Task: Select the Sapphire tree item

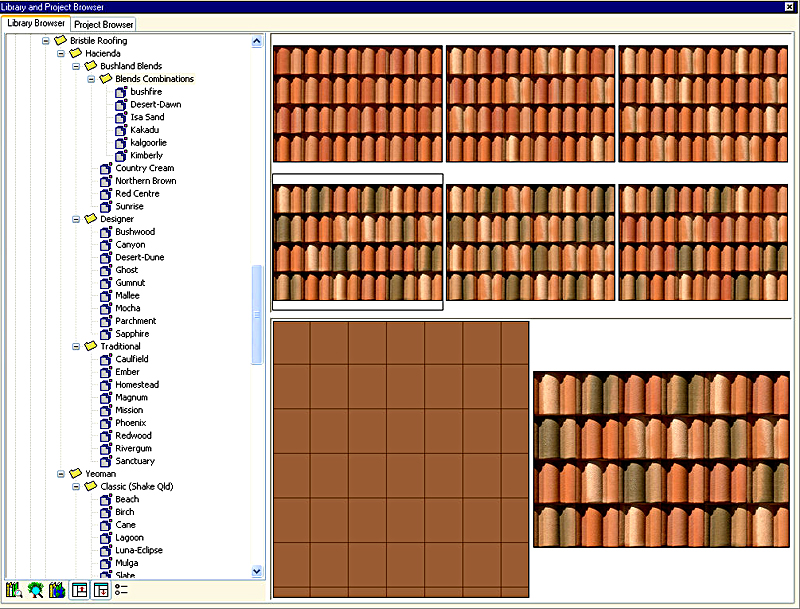Action: 132,334
